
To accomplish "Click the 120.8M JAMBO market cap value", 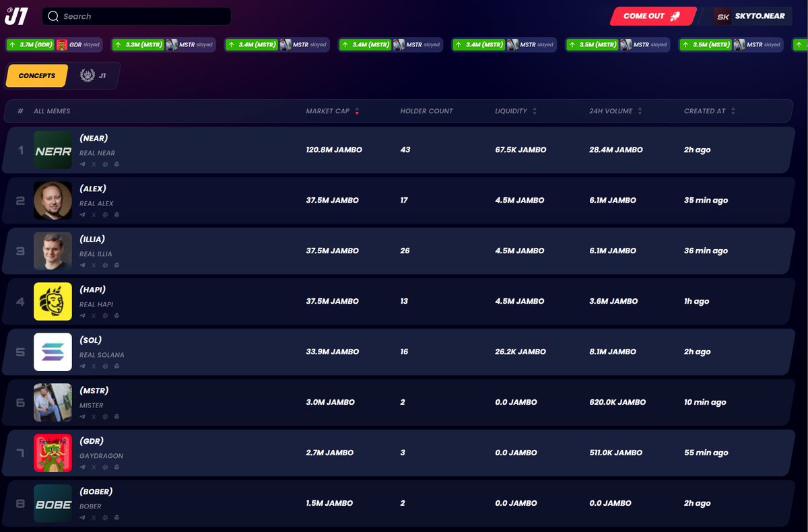I will click(334, 150).
